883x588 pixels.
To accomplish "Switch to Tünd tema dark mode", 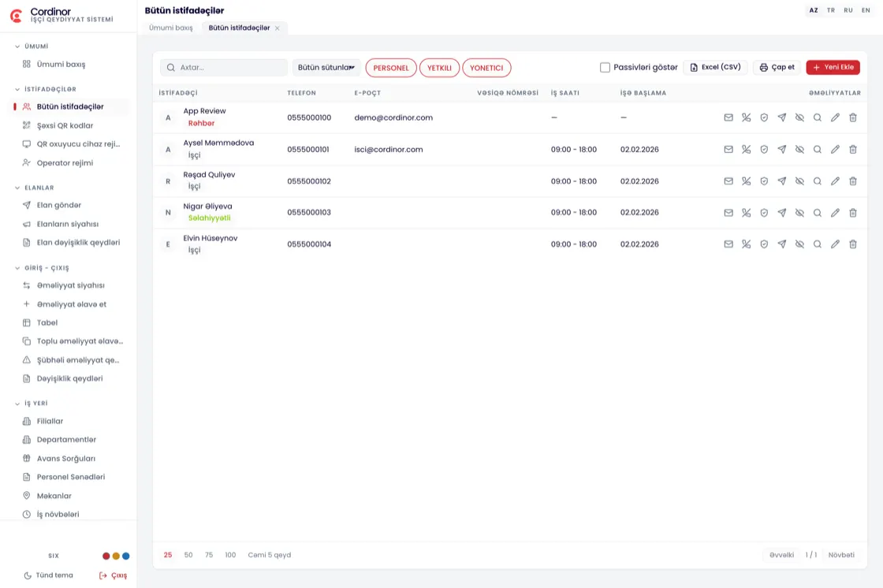I will 48,575.
